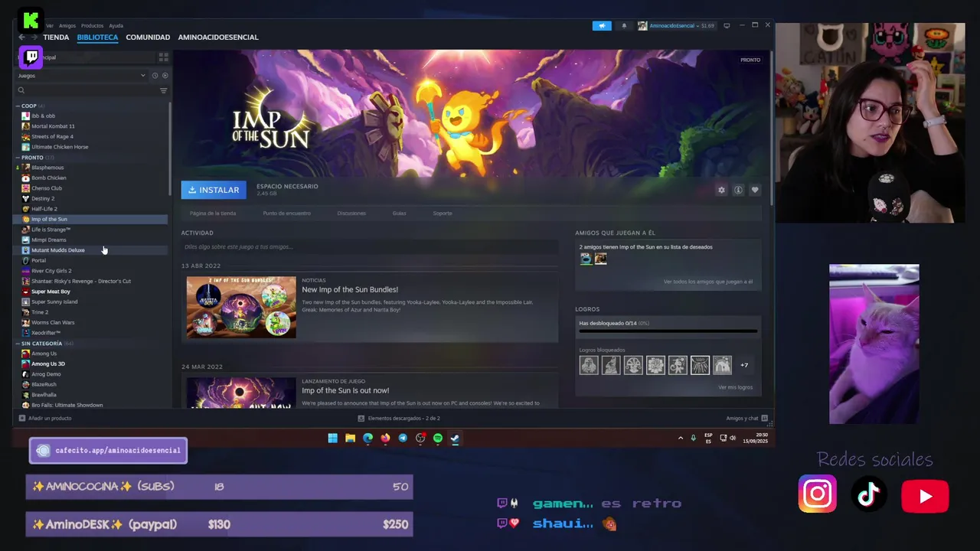Image resolution: width=980 pixels, height=551 pixels.
Task: Add Imp of the Sun to favorites heart
Action: click(755, 190)
